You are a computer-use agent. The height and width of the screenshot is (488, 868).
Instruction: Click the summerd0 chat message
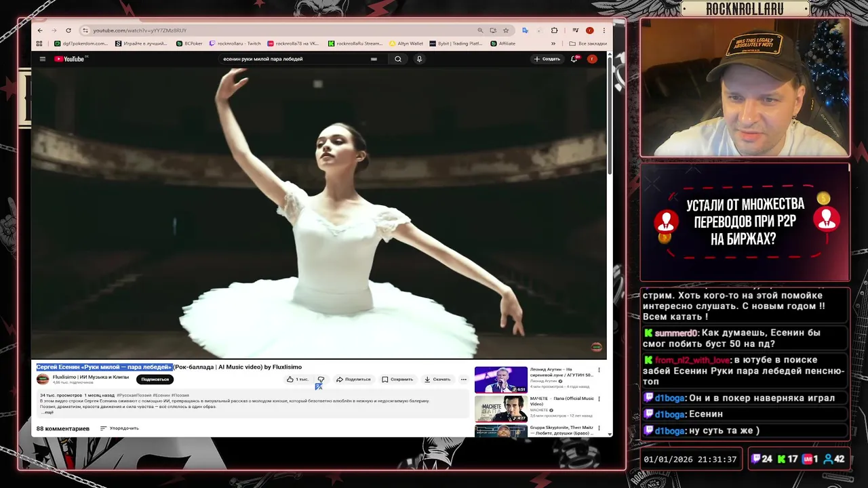tap(745, 338)
